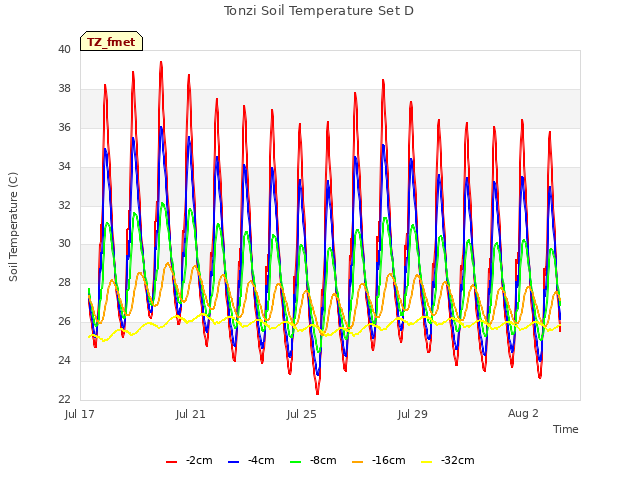Click the Aug 2 x-axis tick label

pyautogui.click(x=523, y=413)
